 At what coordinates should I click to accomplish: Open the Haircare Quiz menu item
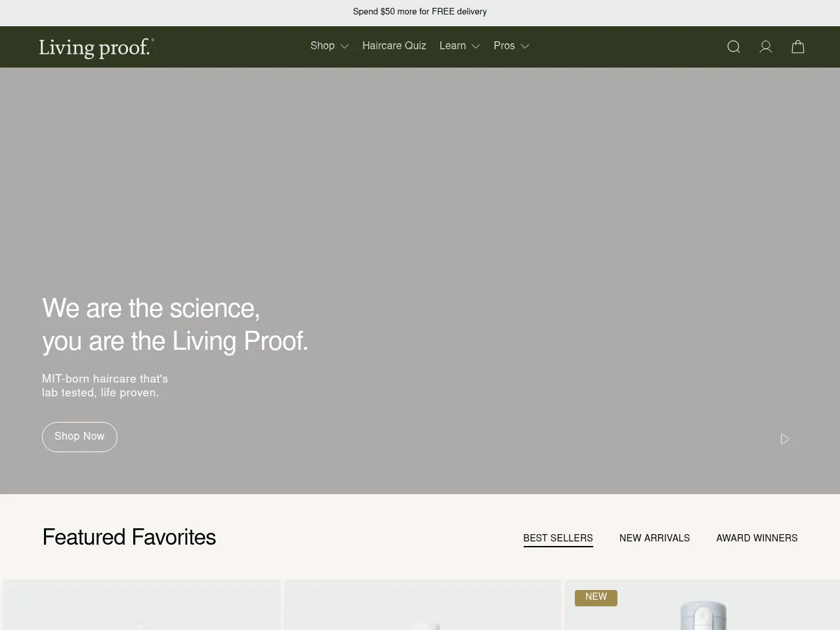click(x=394, y=46)
